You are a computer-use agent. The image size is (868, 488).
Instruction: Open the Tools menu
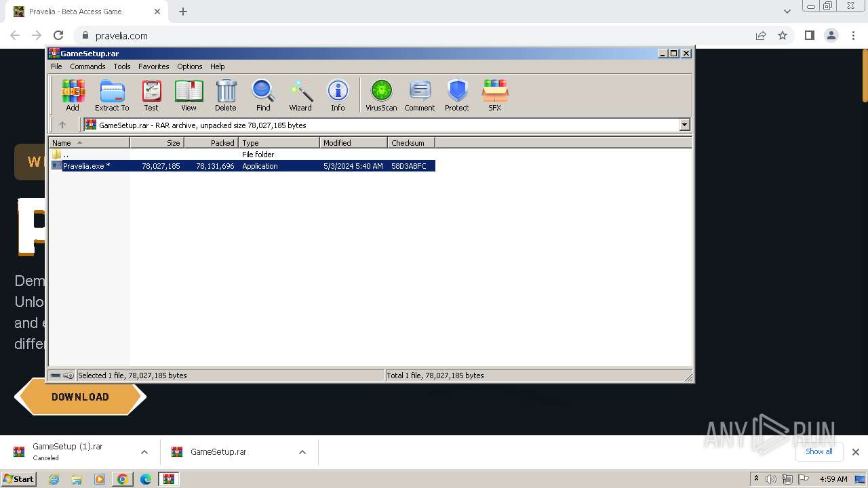(122, 66)
